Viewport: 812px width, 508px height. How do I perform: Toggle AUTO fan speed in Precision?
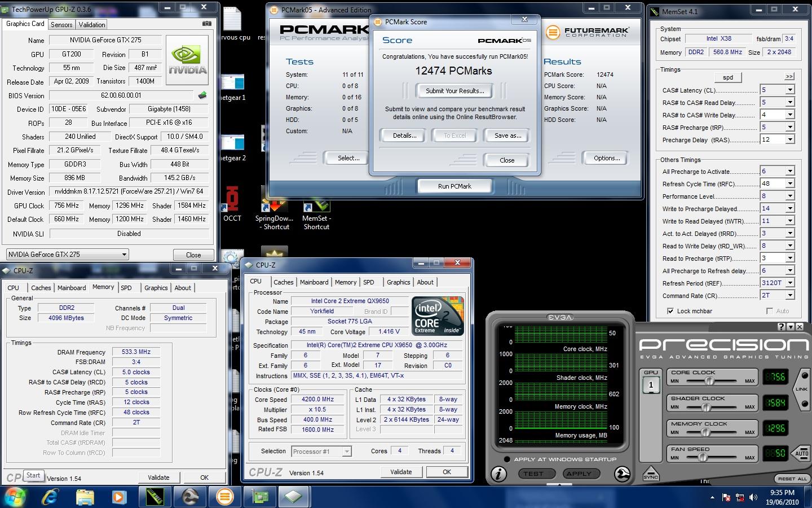[801, 453]
